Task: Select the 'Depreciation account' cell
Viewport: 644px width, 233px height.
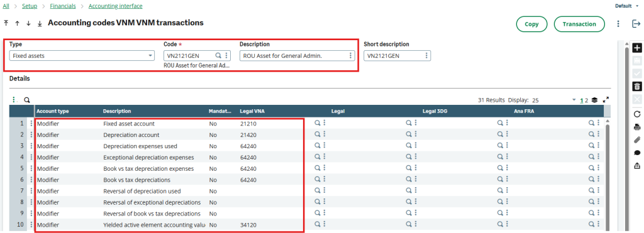Action: coord(131,134)
